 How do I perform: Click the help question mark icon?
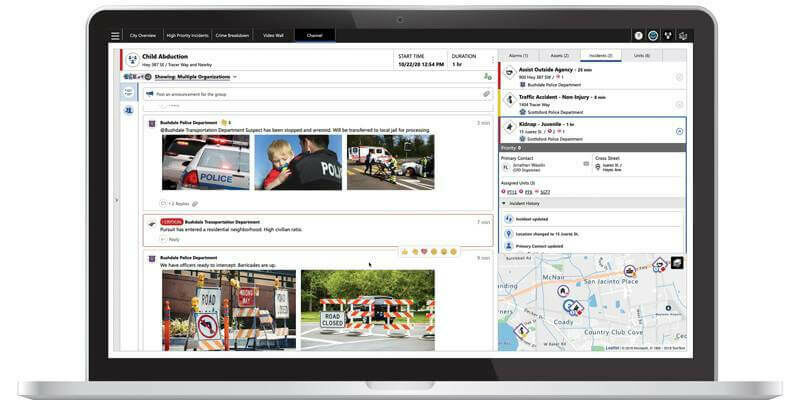(638, 36)
